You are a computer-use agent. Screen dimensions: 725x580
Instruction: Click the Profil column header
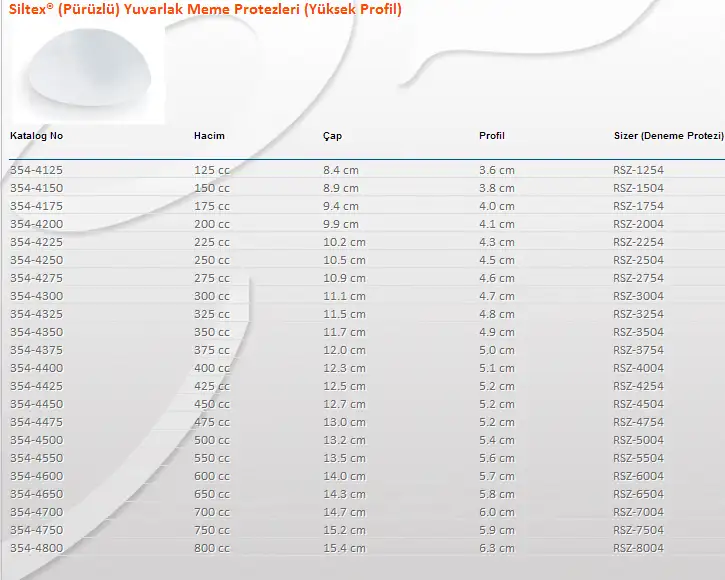[492, 135]
